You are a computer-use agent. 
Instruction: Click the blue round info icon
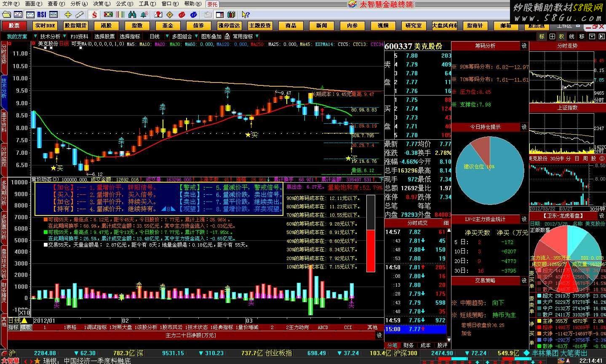tap(193, 14)
